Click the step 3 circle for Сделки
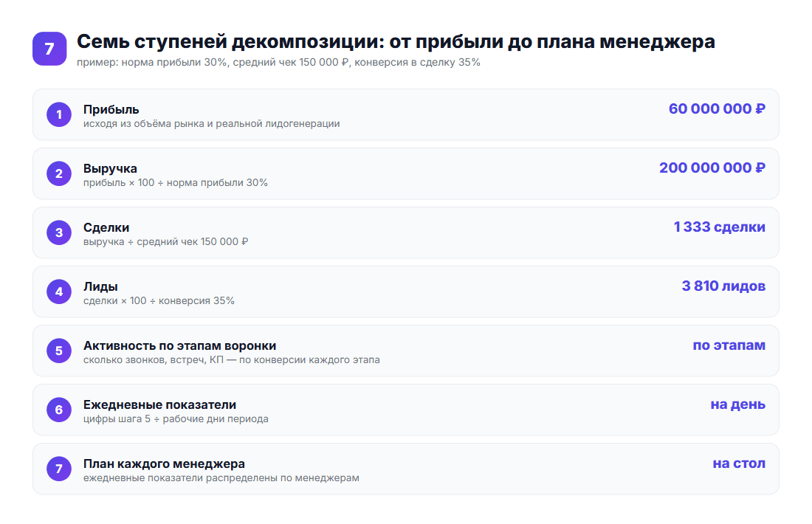 coord(59,232)
